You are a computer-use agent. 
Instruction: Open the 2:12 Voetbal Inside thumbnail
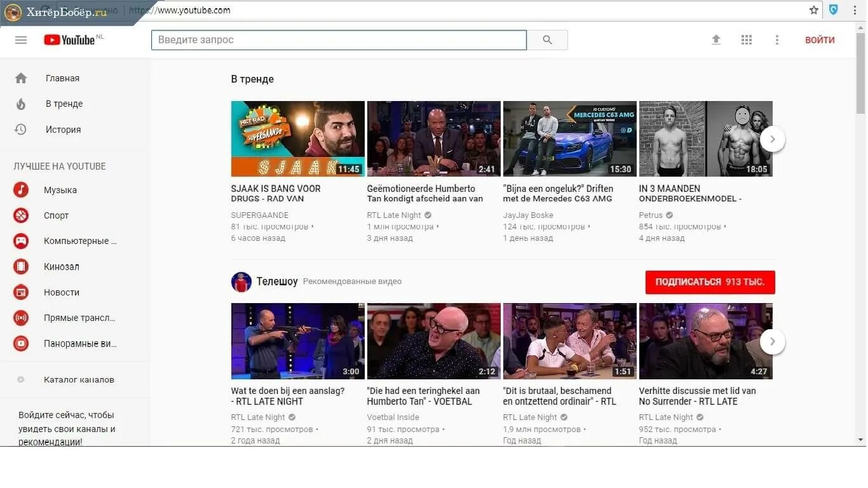pyautogui.click(x=434, y=341)
